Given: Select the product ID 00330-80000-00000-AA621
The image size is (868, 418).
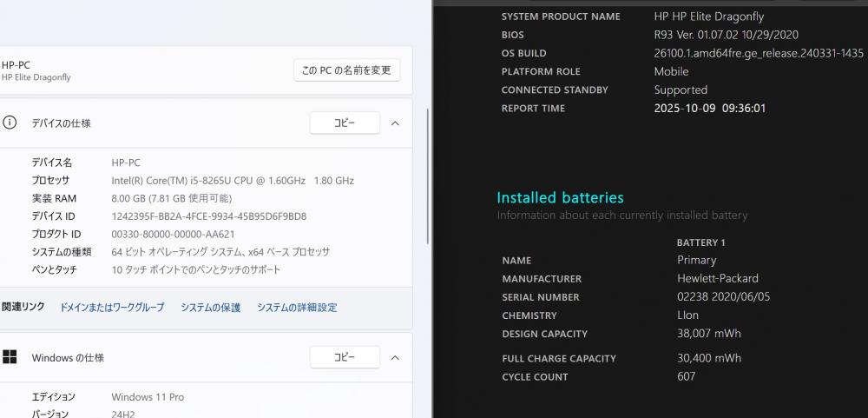Looking at the screenshot, I should coord(174,234).
